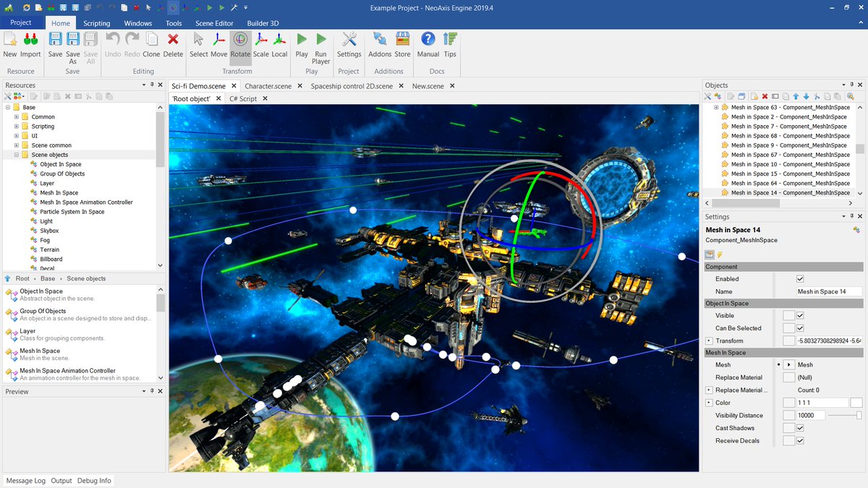Toggle Local transform mode icon
Image resolution: width=868 pixels, height=488 pixels.
[279, 40]
